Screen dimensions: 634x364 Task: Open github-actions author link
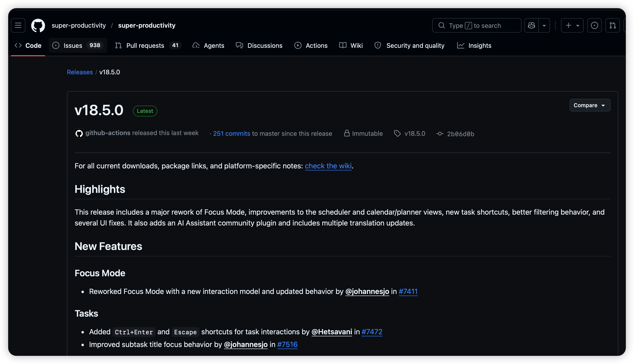click(x=108, y=133)
